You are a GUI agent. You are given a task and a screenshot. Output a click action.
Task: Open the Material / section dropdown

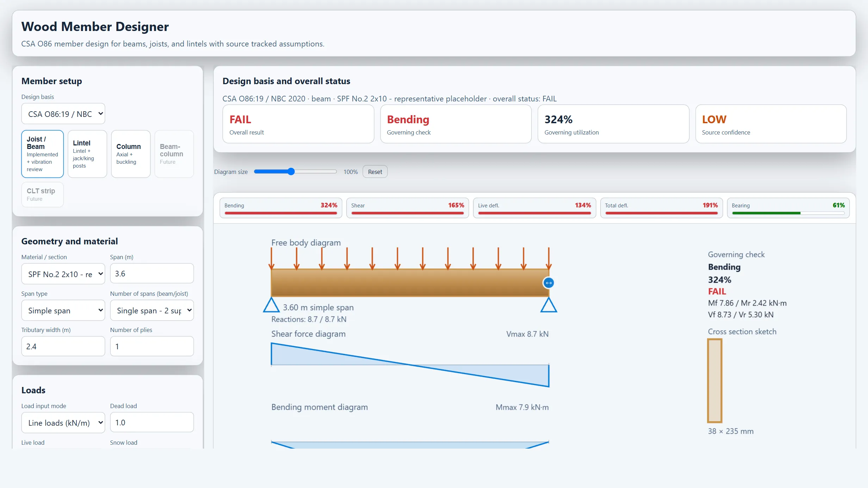(x=63, y=274)
